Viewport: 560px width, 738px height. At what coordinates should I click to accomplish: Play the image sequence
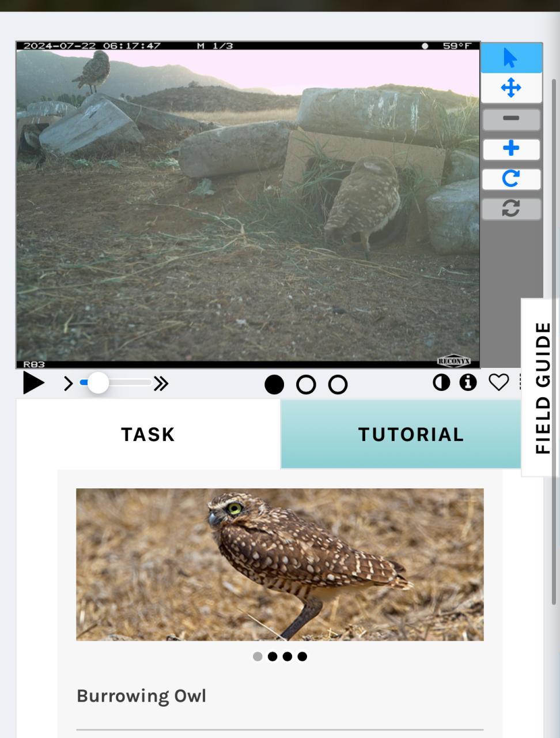click(x=33, y=383)
